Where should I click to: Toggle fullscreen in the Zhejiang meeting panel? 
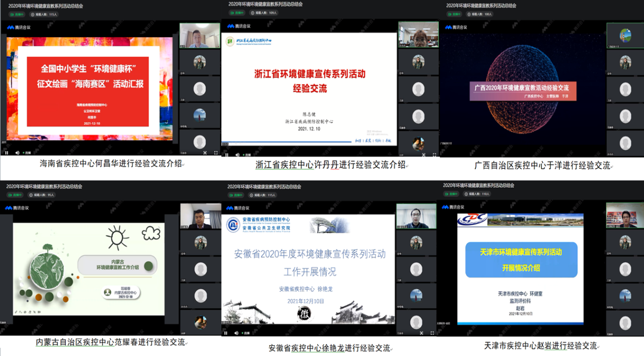click(x=434, y=155)
